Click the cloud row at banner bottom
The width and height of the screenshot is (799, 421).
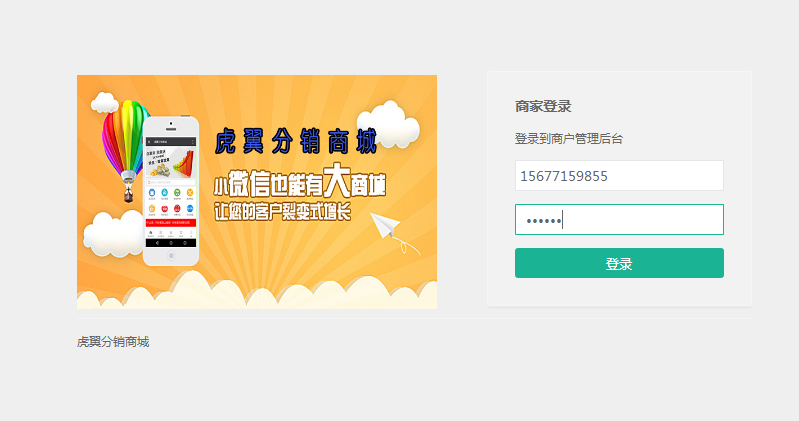[257, 291]
